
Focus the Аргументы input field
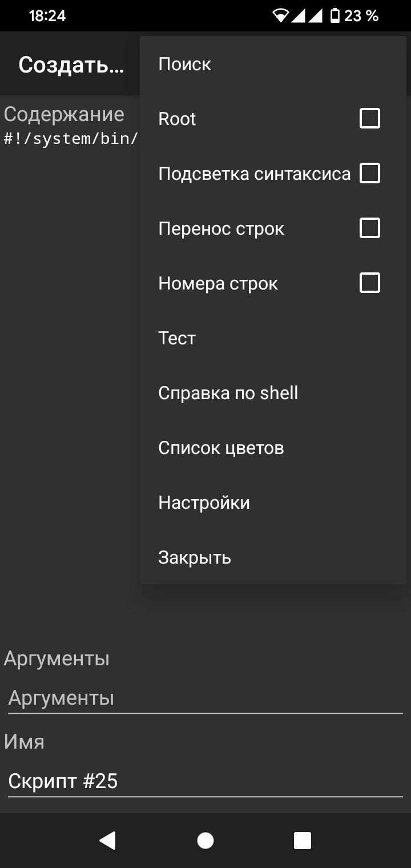pyautogui.click(x=205, y=698)
